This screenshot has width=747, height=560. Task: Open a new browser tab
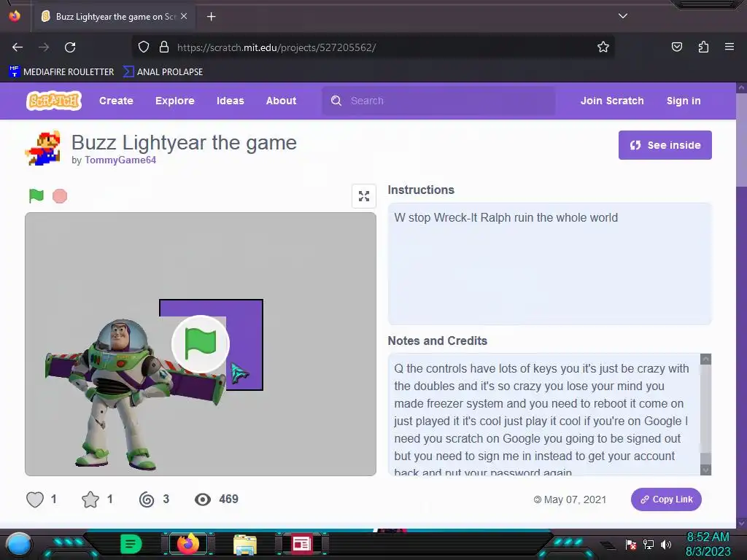tap(211, 17)
